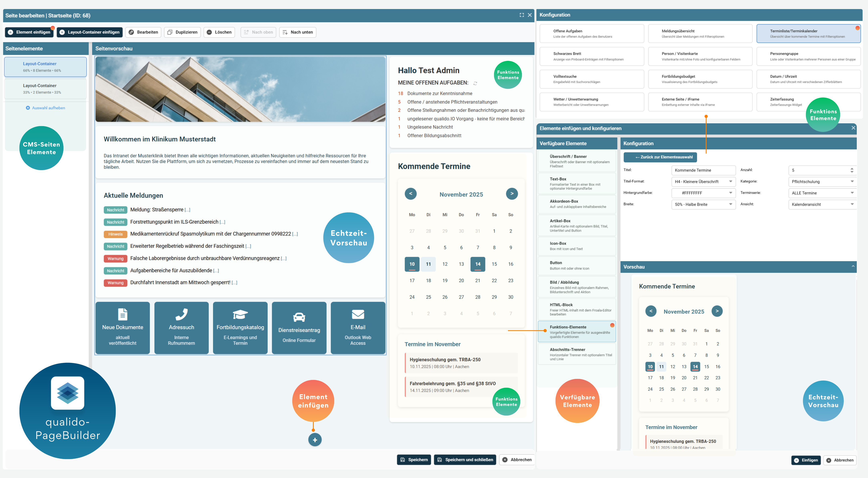Image resolution: width=868 pixels, height=478 pixels.
Task: Open E-Mail Outlook Web Access tile
Action: pos(358,328)
